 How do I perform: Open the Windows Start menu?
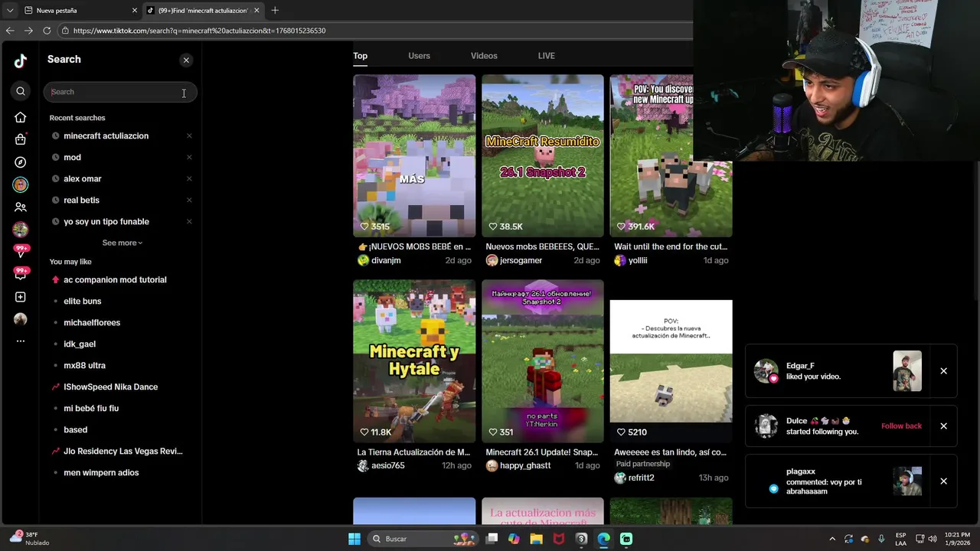[354, 539]
